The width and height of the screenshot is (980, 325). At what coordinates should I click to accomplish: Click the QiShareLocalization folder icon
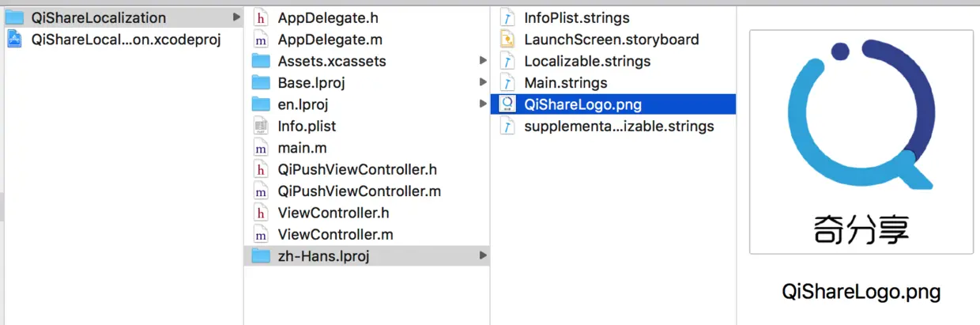pos(15,17)
